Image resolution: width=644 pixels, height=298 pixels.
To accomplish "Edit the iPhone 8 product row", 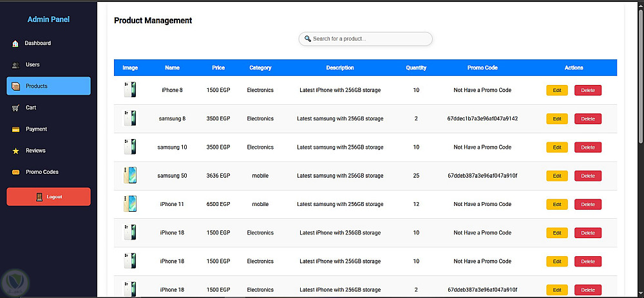I will point(557,90).
